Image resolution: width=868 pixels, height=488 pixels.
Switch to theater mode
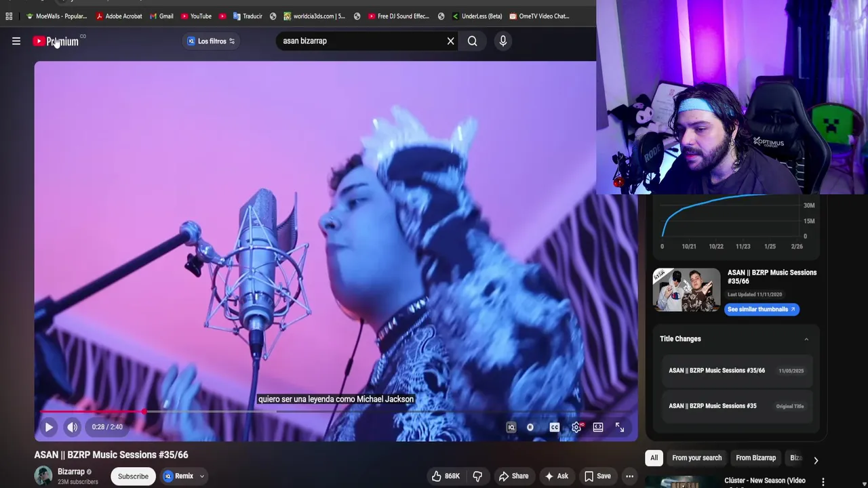pos(598,427)
